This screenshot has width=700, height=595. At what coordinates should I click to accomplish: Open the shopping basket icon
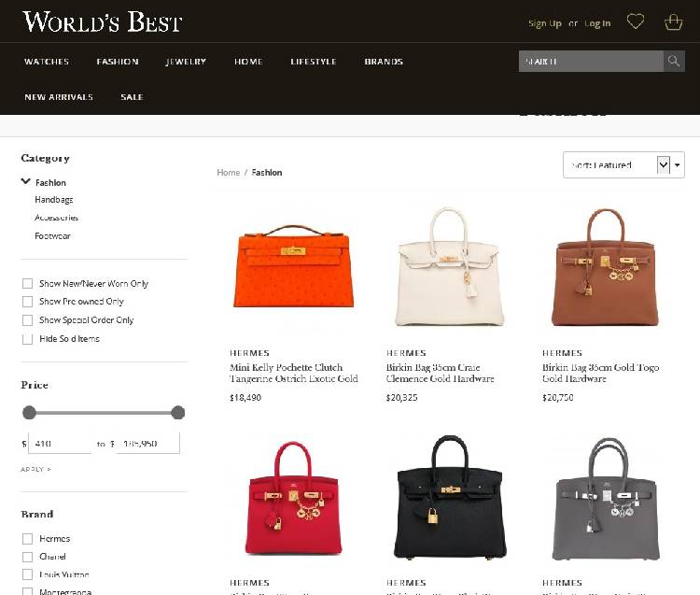click(x=673, y=21)
